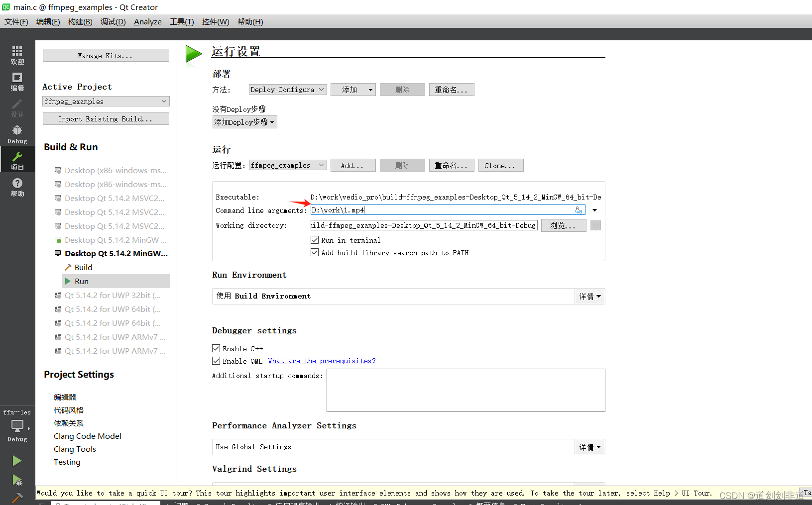Open the 编辑(E) menu

(48, 21)
